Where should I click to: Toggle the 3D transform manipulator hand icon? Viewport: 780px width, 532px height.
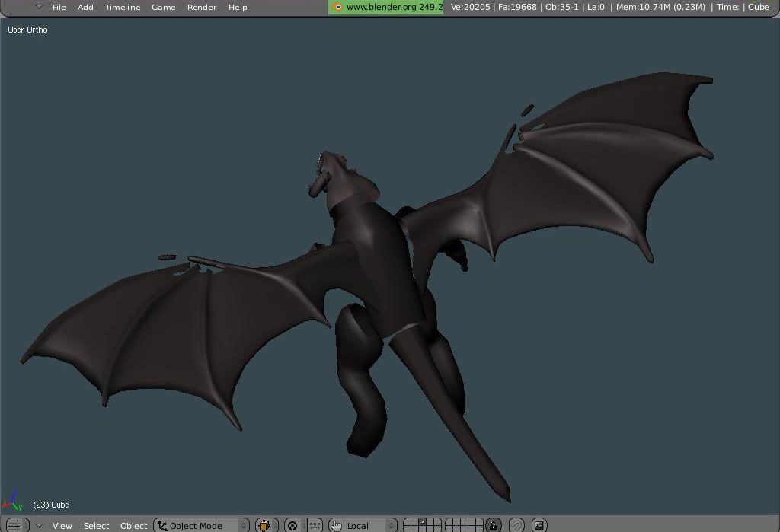pyautogui.click(x=336, y=525)
